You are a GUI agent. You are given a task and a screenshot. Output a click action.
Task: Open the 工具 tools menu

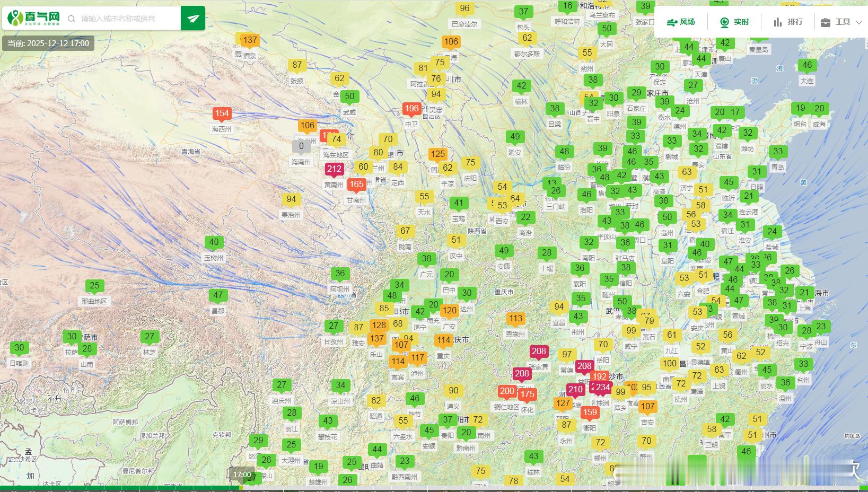pyautogui.click(x=836, y=22)
